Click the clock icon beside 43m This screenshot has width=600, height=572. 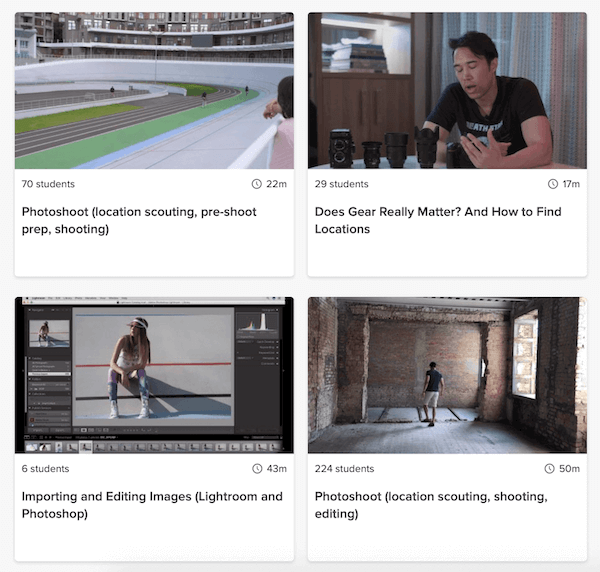(257, 469)
